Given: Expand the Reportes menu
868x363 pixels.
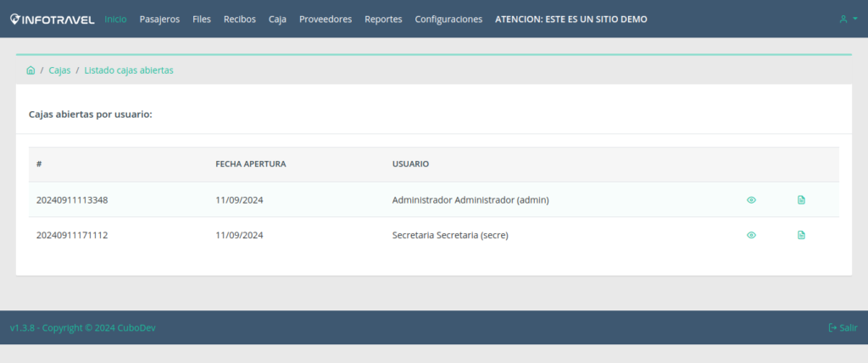Looking at the screenshot, I should (x=383, y=19).
